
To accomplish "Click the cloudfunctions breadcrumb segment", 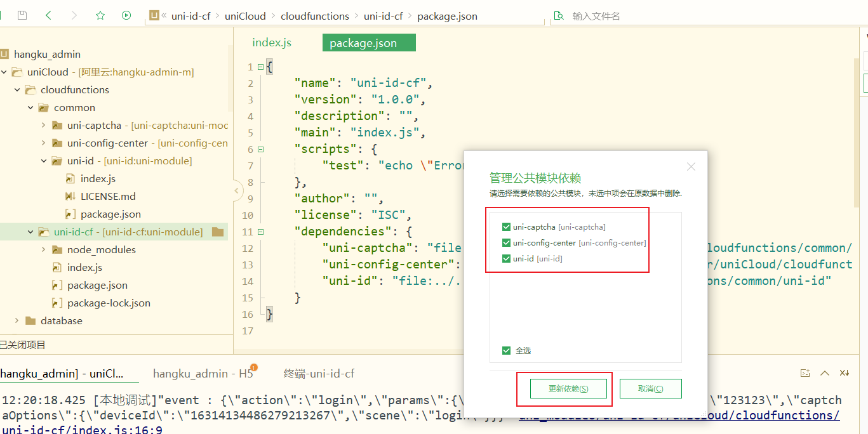I will pos(315,16).
